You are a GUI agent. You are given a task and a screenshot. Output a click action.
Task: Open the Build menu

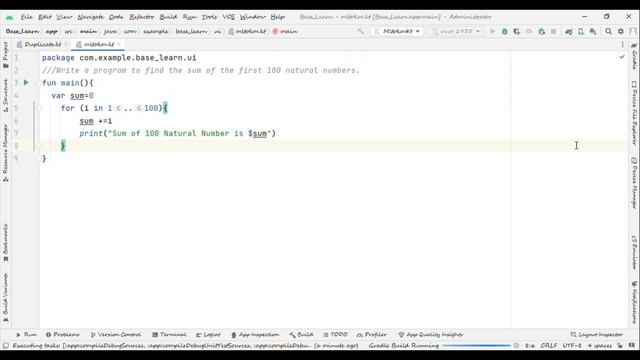169,17
